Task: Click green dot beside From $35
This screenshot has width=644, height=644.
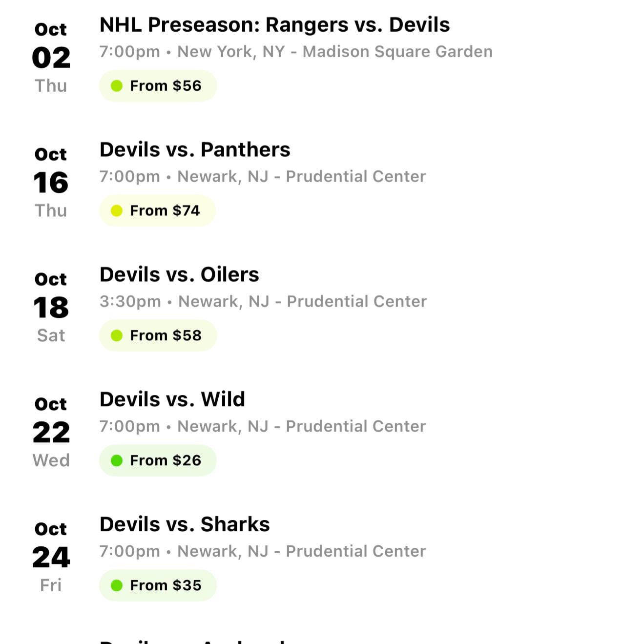Action: click(117, 585)
